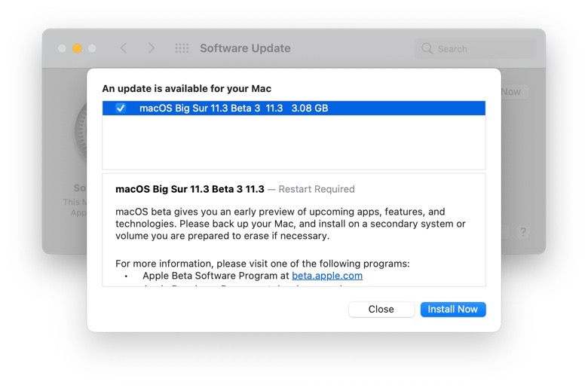Click the gray zoom window button
The width and height of the screenshot is (588, 388).
click(92, 48)
